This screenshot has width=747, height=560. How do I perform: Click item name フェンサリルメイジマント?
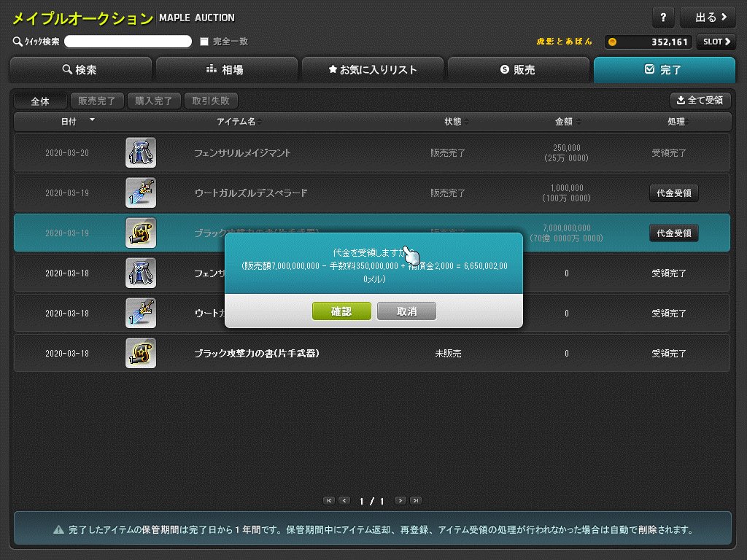242,153
